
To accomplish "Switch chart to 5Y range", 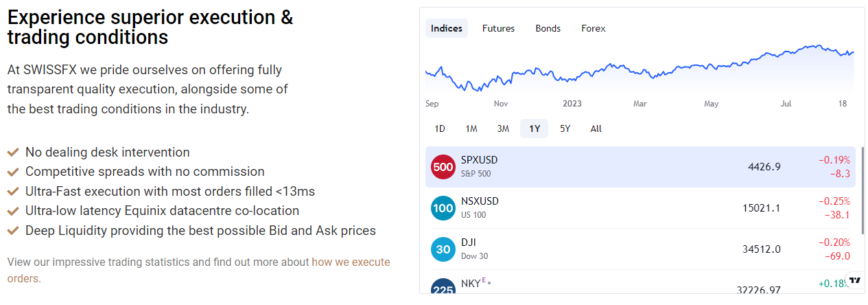I will (x=565, y=128).
